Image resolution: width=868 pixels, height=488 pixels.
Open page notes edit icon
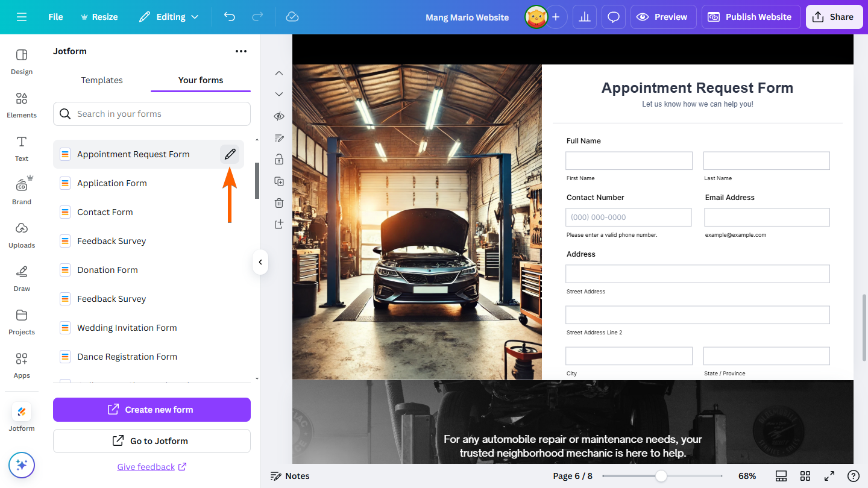(x=278, y=138)
